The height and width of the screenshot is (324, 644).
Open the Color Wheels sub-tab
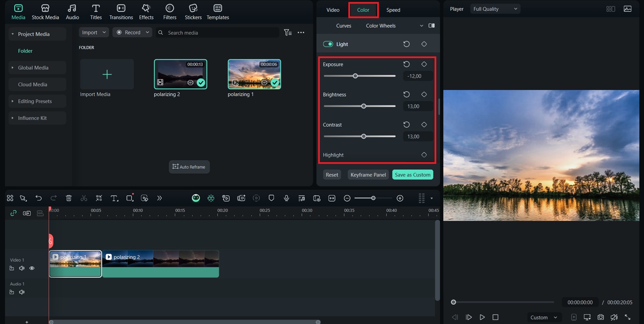click(x=381, y=26)
